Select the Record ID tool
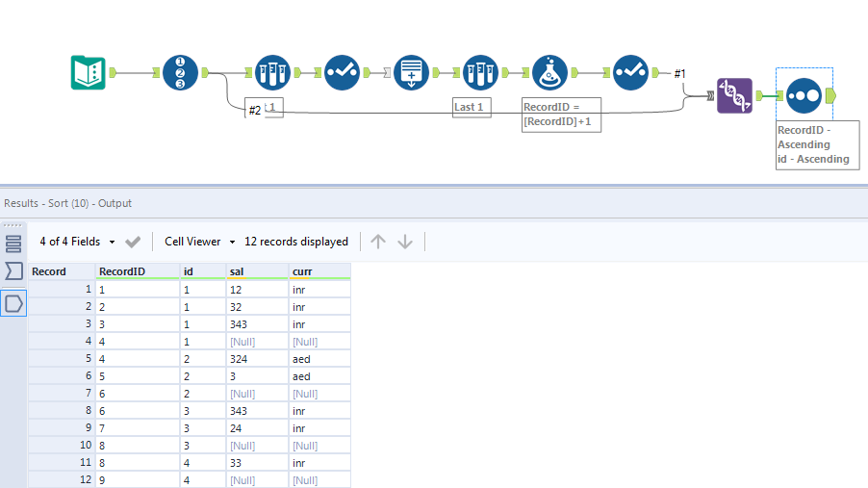 (180, 72)
